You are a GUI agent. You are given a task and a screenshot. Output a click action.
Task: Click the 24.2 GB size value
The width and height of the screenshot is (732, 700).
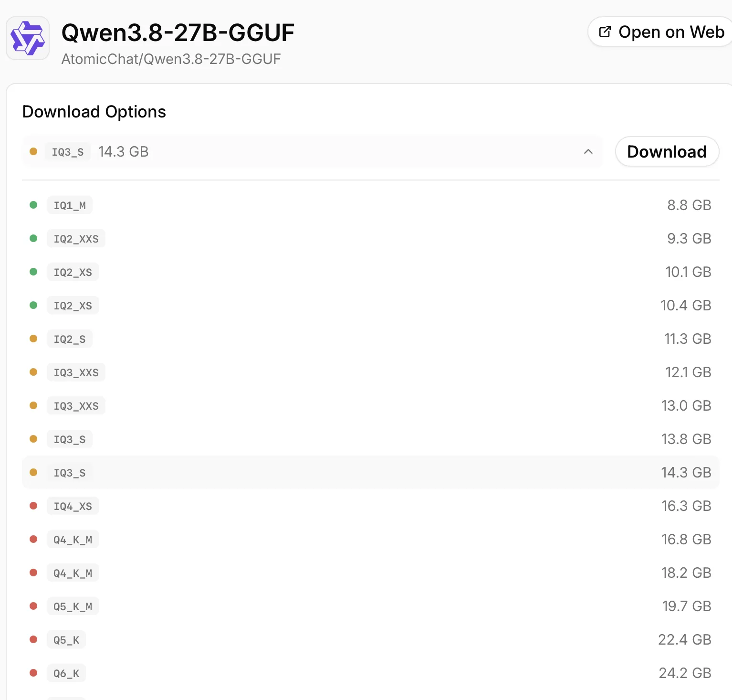click(x=685, y=673)
